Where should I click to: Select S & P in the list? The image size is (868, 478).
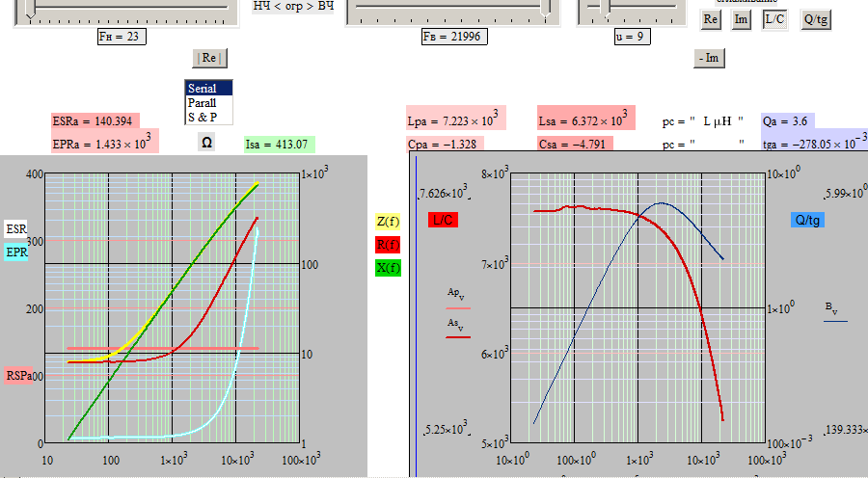[x=208, y=118]
